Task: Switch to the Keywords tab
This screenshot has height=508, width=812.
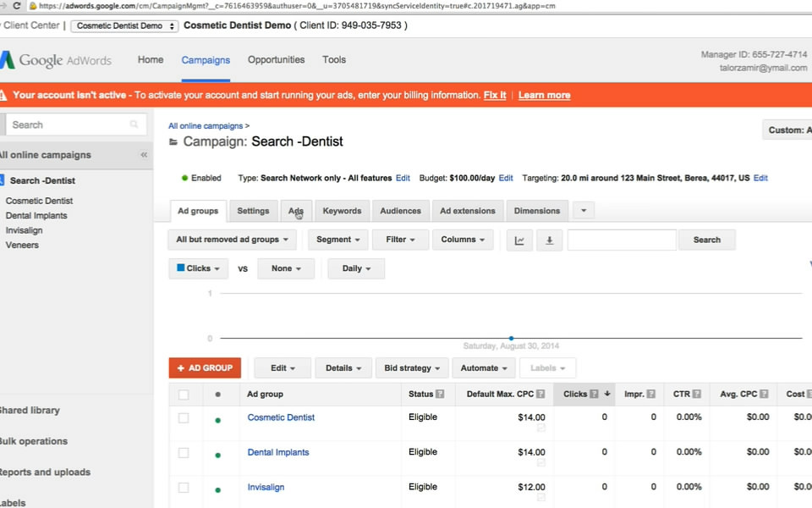Action: pyautogui.click(x=342, y=211)
